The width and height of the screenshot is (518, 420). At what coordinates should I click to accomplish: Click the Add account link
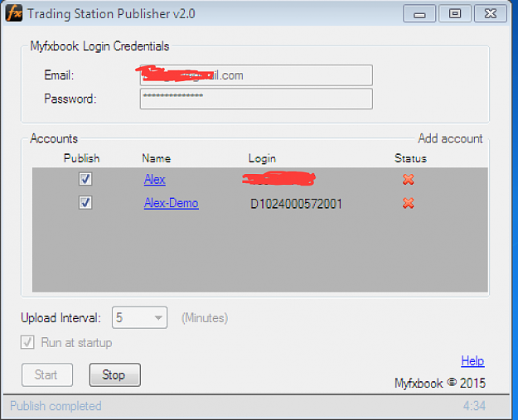coord(450,138)
